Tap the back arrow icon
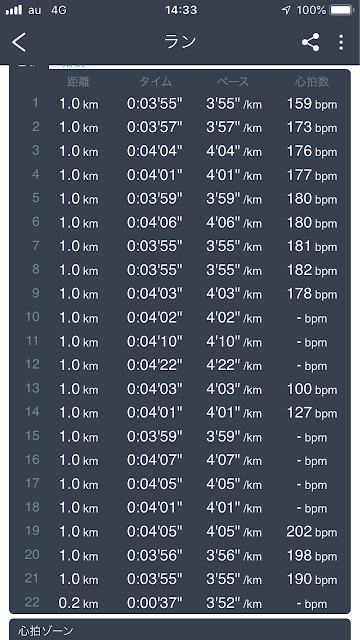The height and width of the screenshot is (640, 360). (19, 42)
